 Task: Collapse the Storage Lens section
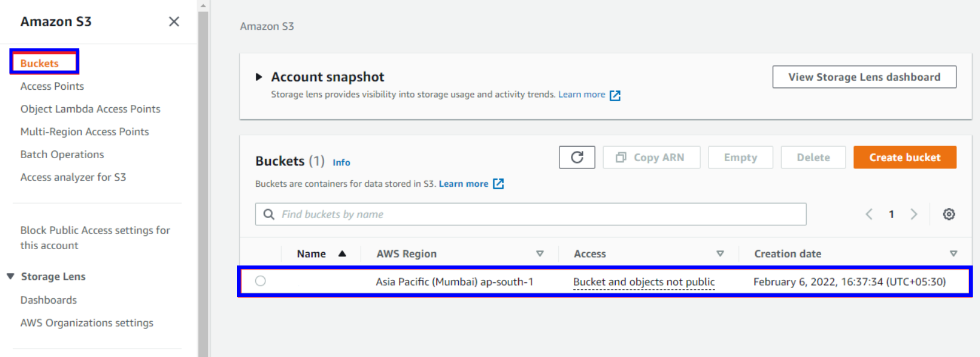point(10,276)
